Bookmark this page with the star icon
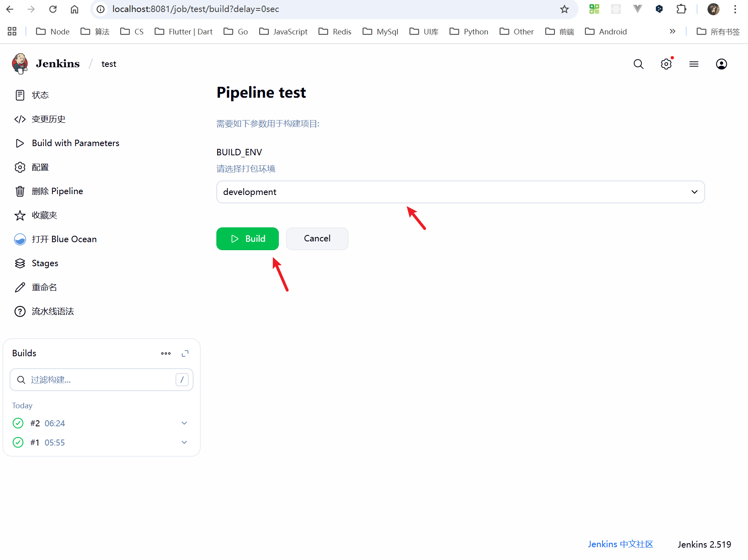 click(564, 9)
